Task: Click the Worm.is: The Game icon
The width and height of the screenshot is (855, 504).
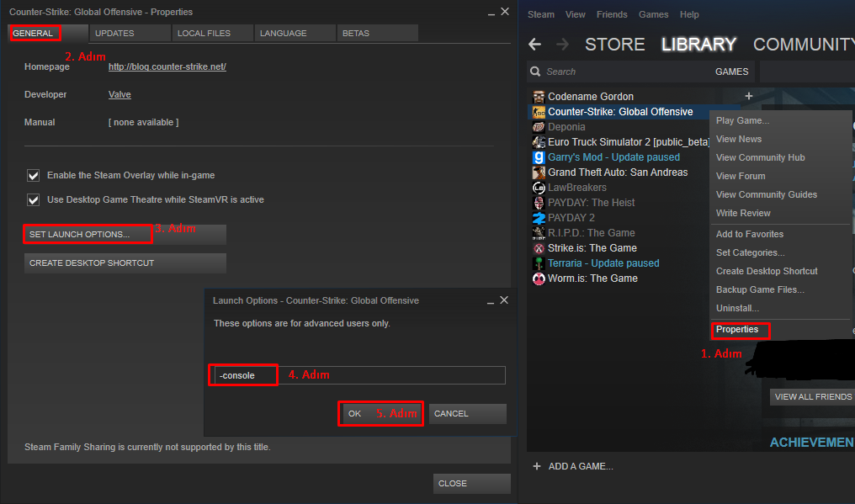Action: tap(539, 279)
